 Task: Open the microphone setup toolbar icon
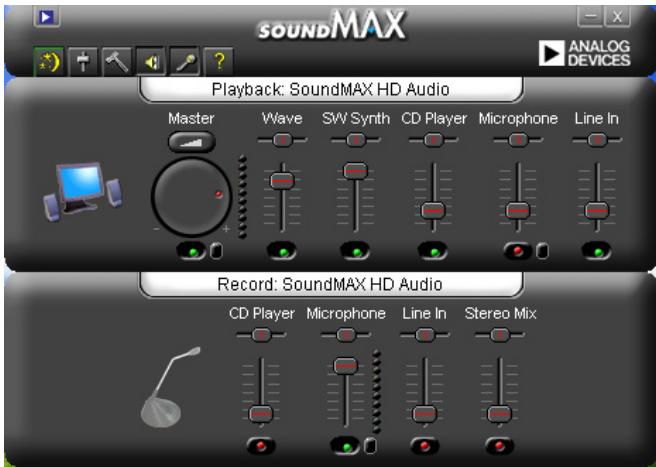click(x=184, y=62)
